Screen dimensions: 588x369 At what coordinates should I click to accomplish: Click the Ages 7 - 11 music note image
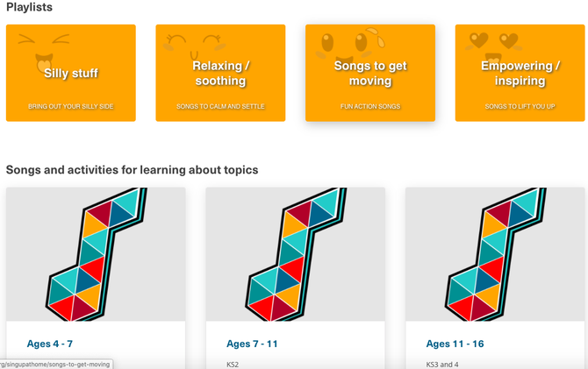click(x=296, y=254)
